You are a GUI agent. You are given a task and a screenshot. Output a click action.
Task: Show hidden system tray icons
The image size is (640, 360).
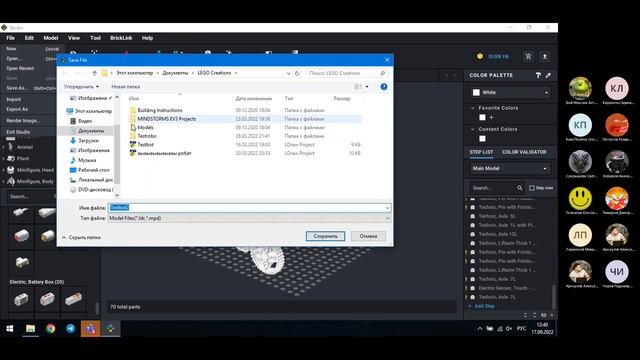tap(480, 329)
